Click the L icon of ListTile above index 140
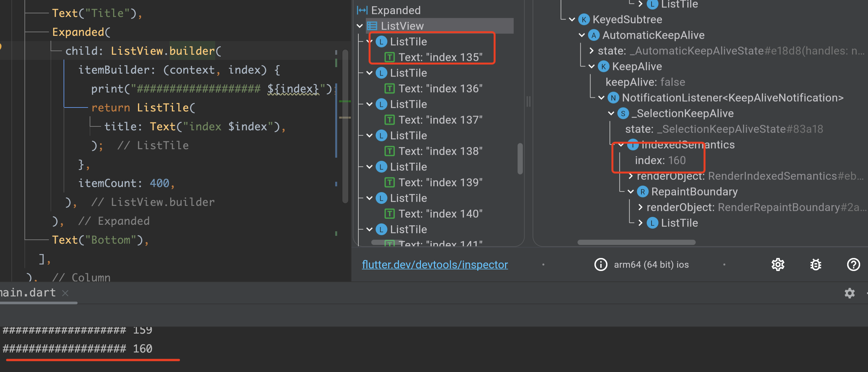Screen dimensions: 868x372 pyautogui.click(x=381, y=198)
